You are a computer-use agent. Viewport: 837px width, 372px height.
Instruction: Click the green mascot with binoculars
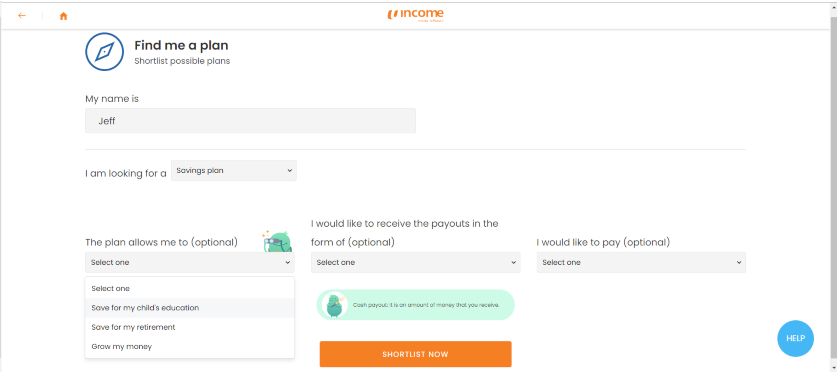[x=278, y=241]
